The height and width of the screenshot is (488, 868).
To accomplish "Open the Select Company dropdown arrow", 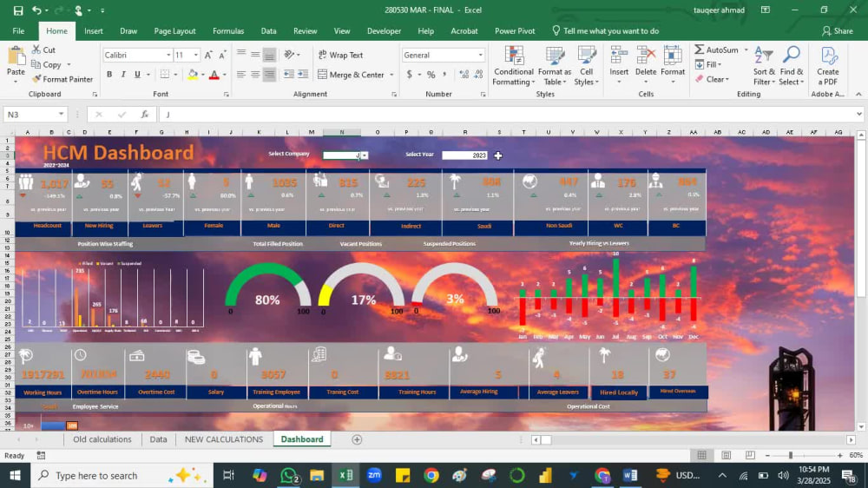I will tap(365, 155).
